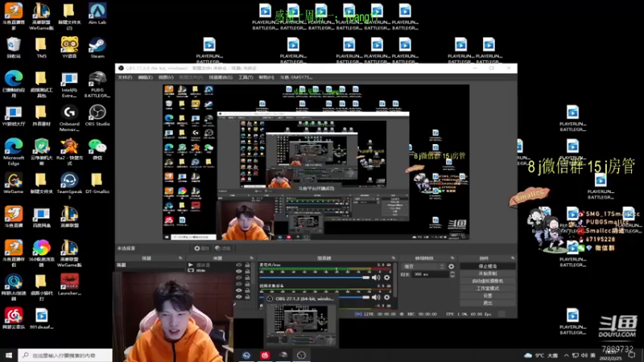Select the 网易云音乐 red music icon
This screenshot has height=362, width=644.
[14, 319]
